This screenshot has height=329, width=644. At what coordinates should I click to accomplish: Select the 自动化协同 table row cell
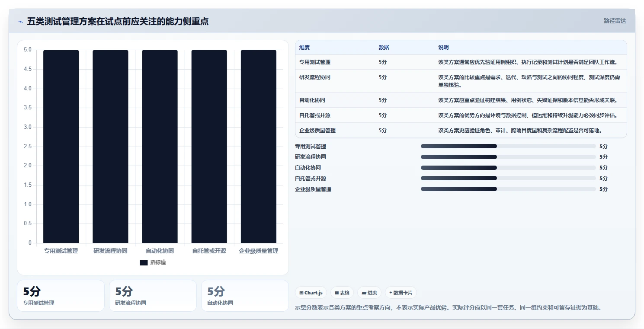click(x=312, y=100)
